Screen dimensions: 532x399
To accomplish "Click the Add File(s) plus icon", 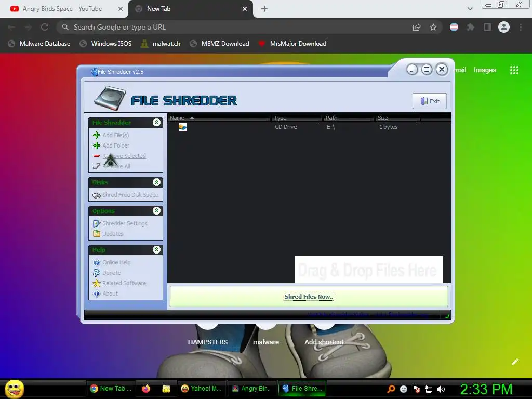I will click(96, 135).
